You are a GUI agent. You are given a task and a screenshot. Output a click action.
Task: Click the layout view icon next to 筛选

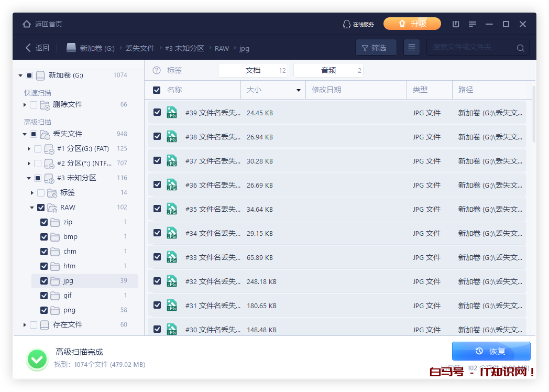coord(412,47)
